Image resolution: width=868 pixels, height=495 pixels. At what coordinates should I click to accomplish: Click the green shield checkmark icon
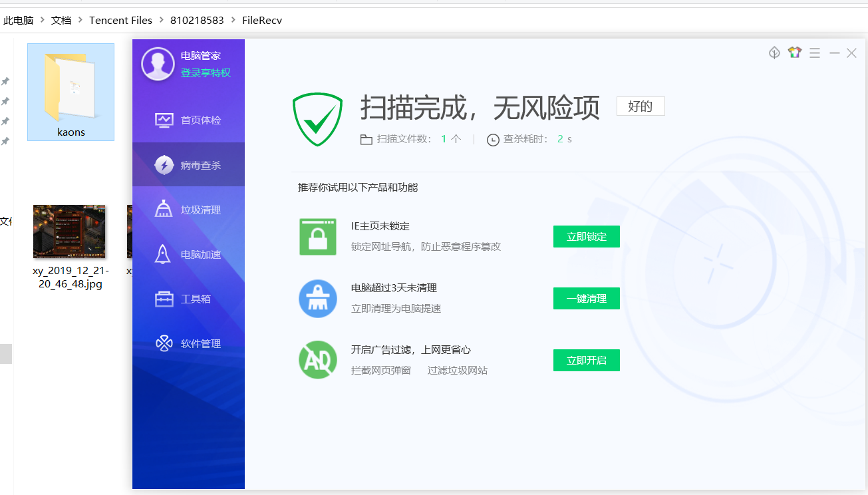(x=317, y=120)
